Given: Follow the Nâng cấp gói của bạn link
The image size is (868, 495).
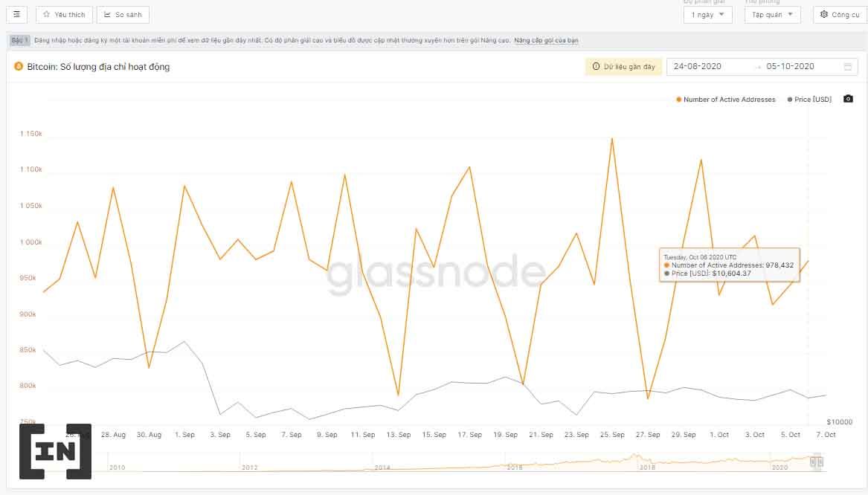Looking at the screenshot, I should coord(546,40).
